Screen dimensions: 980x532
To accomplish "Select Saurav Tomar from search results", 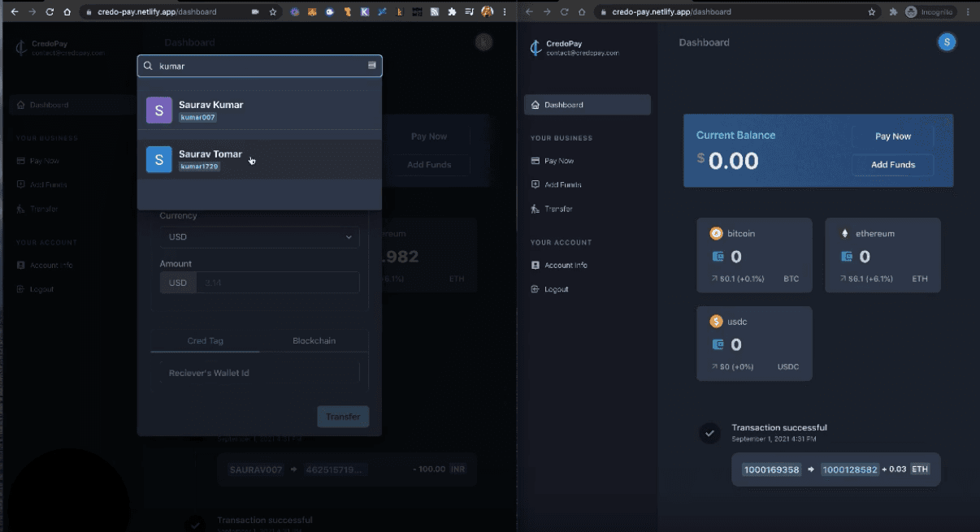I will coord(260,159).
